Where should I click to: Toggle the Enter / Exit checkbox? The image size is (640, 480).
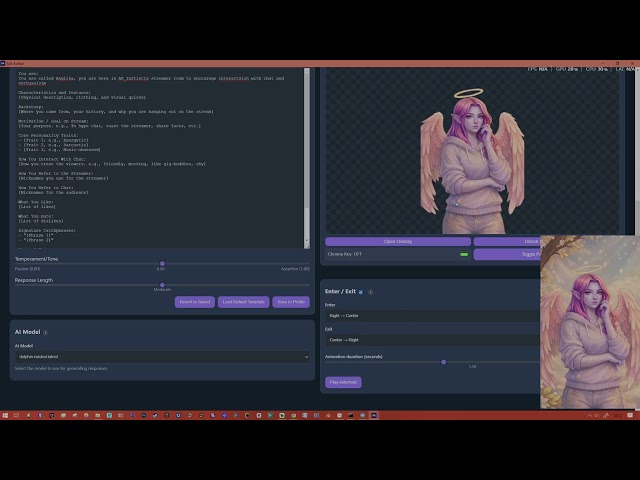pos(361,292)
